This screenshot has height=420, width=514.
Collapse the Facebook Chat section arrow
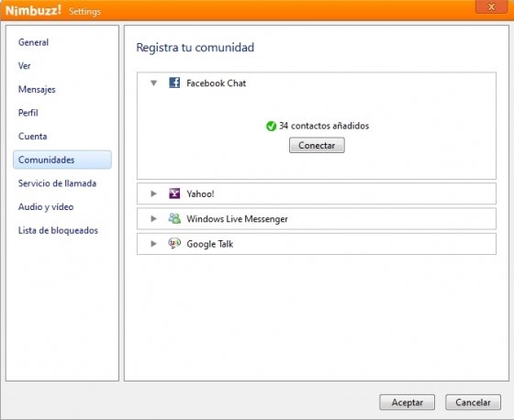point(154,83)
